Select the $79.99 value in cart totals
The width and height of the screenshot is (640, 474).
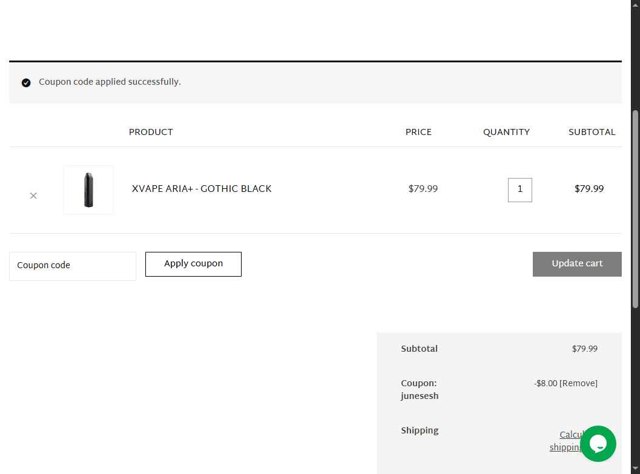pyautogui.click(x=584, y=349)
